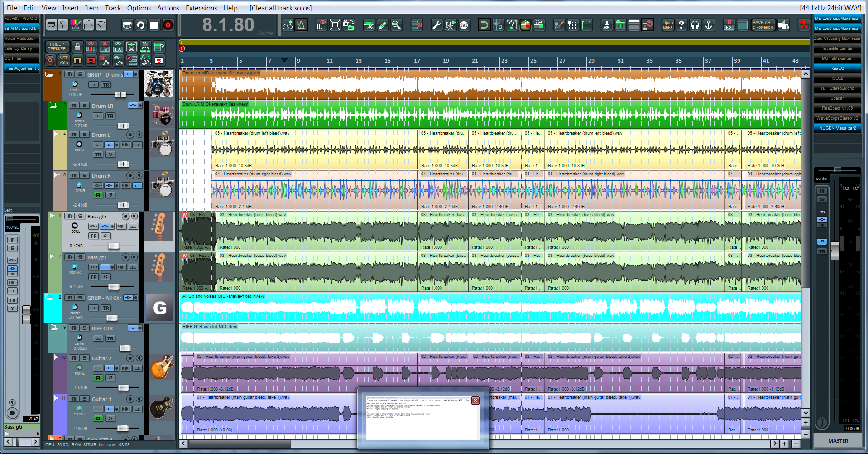The height and width of the screenshot is (454, 868).
Task: Click the undo arrow in the transport
Action: pyautogui.click(x=141, y=25)
